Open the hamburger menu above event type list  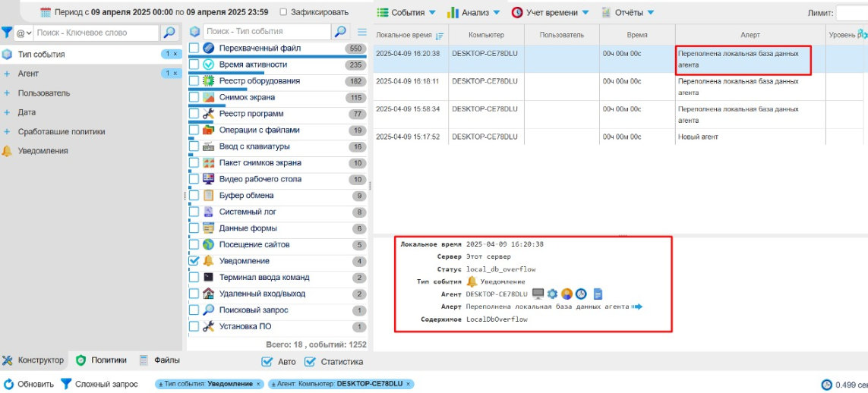(x=362, y=32)
